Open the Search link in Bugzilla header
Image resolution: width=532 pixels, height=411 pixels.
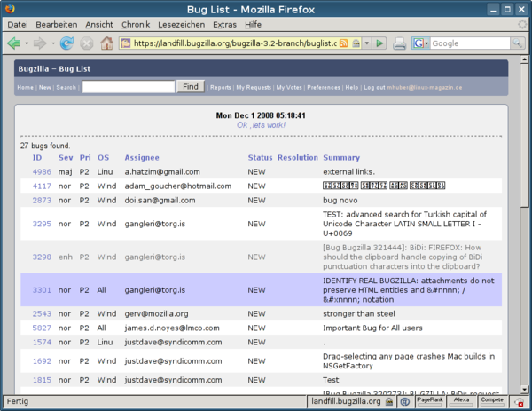66,87
